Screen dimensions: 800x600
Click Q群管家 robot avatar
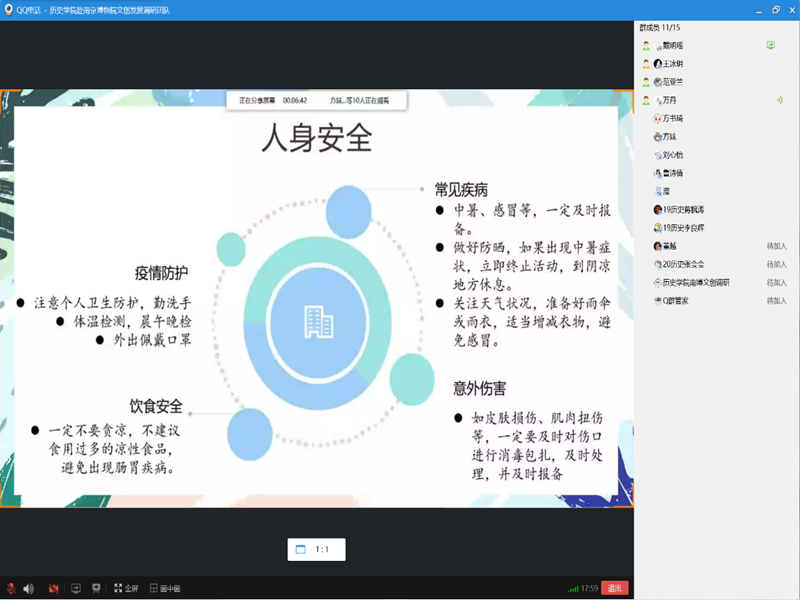[x=657, y=300]
